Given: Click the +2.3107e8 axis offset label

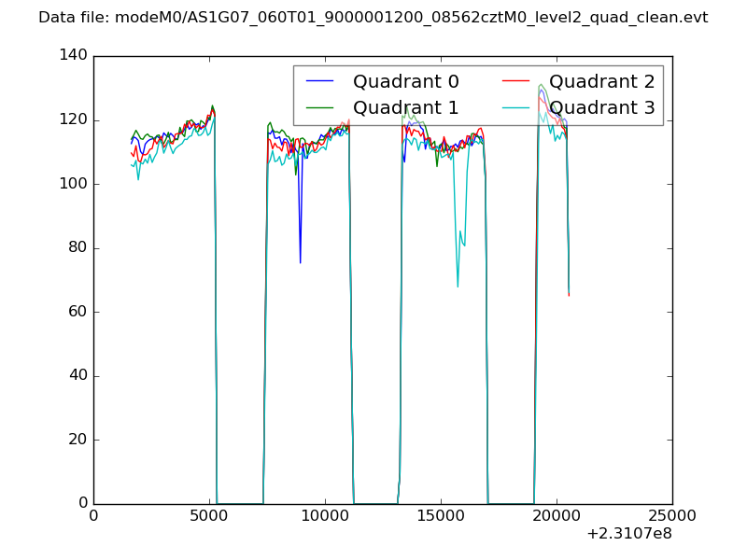Looking at the screenshot, I should tap(628, 534).
